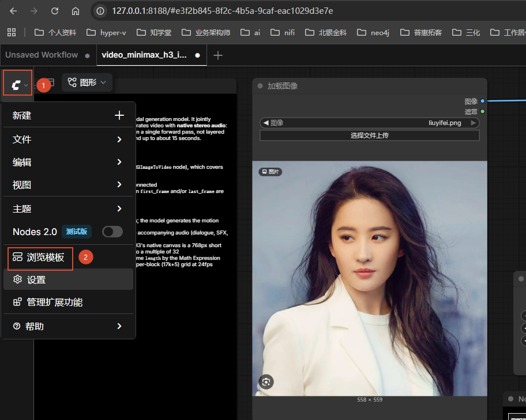Click the 图像 output connector dot

coord(482,101)
